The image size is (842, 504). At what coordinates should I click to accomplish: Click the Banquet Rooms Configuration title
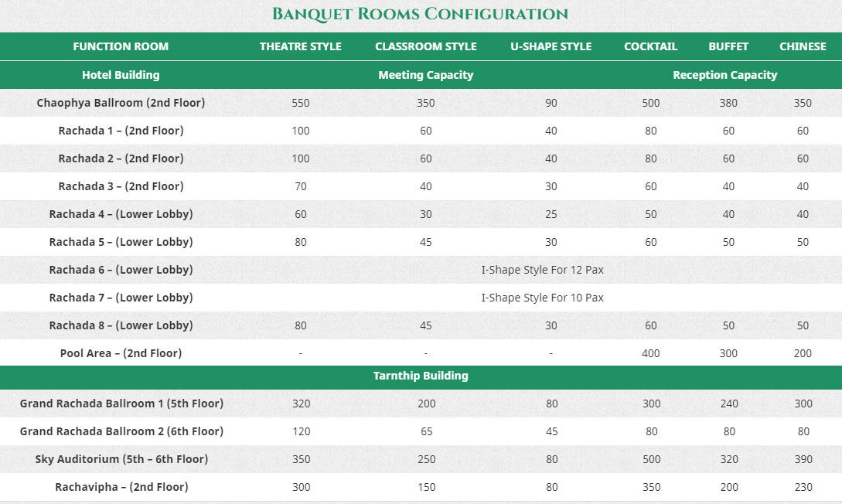click(420, 14)
